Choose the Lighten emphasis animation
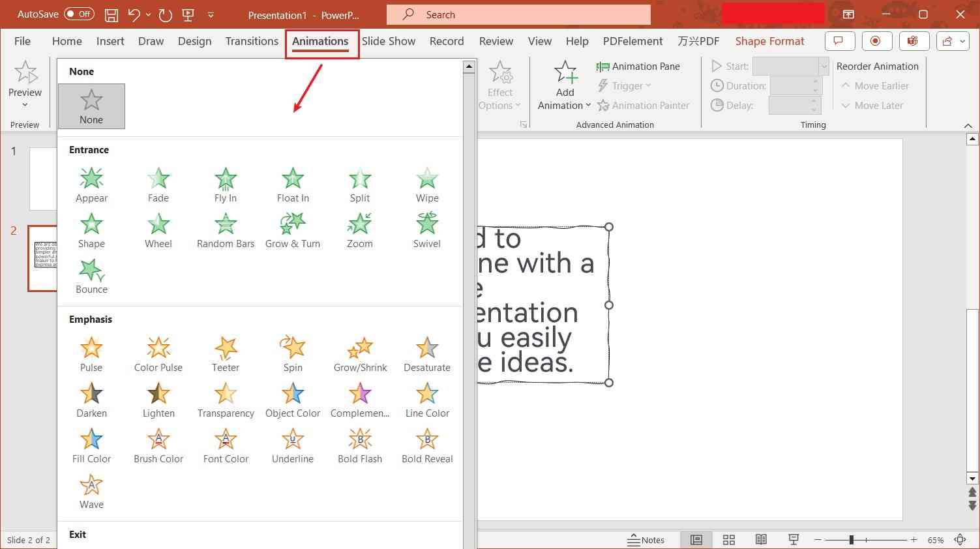Viewport: 980px width, 549px height. (x=158, y=400)
